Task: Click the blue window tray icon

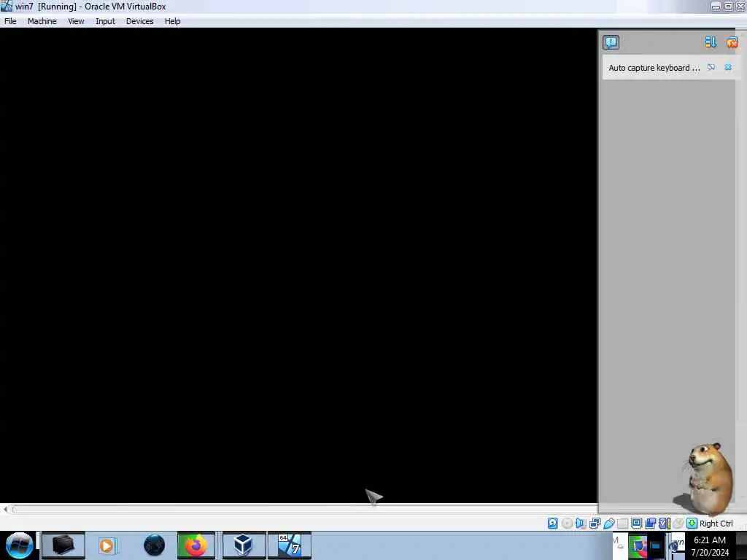Action: click(x=656, y=546)
